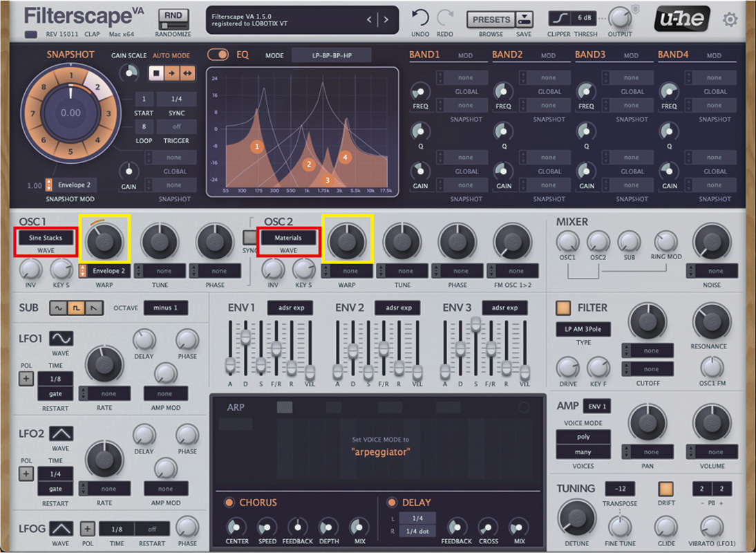Screen dimensions: 756x553
Task: Open OSC1 wave menu showing Sine Stacks
Action: point(46,238)
